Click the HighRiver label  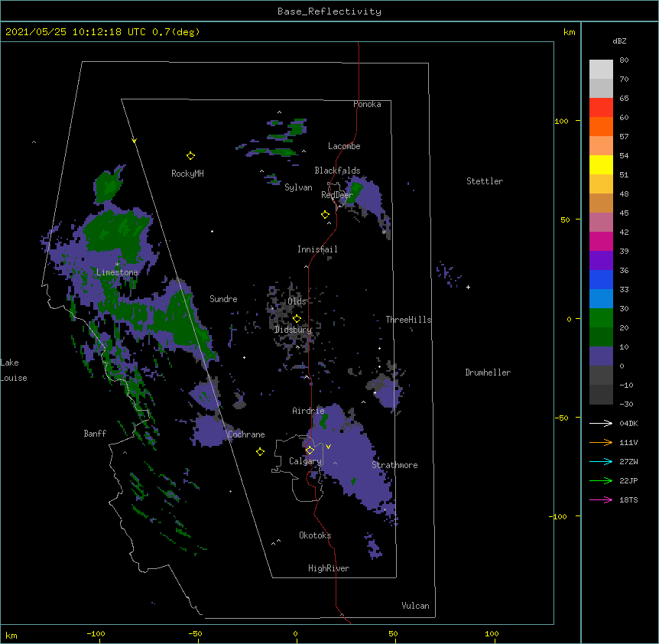pos(329,568)
